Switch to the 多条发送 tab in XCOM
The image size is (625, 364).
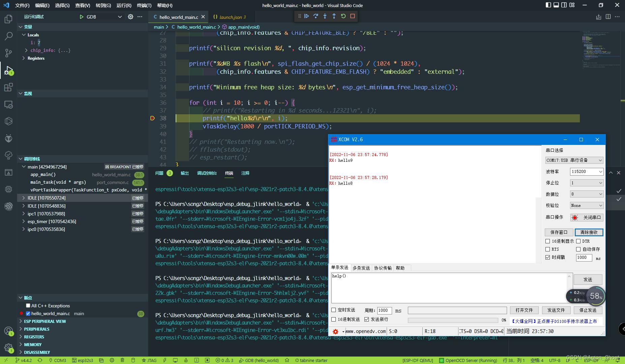[x=361, y=268]
